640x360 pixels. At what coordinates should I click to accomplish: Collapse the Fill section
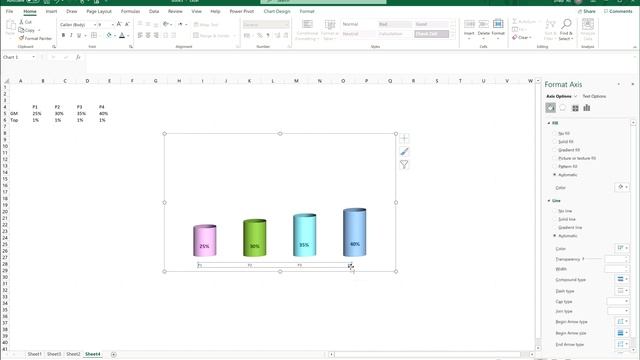click(549, 123)
